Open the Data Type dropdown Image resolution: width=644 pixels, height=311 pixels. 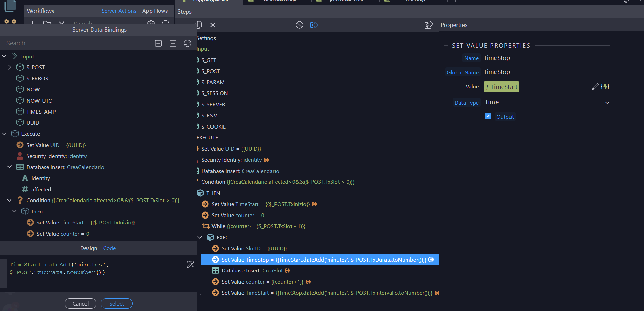pyautogui.click(x=547, y=102)
